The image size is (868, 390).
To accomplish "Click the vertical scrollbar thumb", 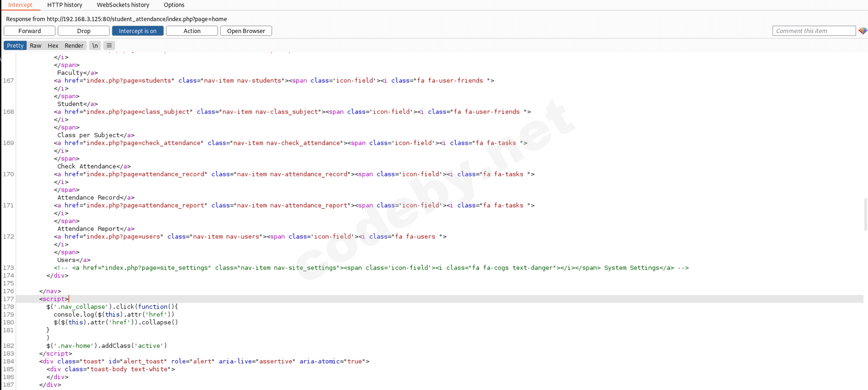I will (865, 215).
